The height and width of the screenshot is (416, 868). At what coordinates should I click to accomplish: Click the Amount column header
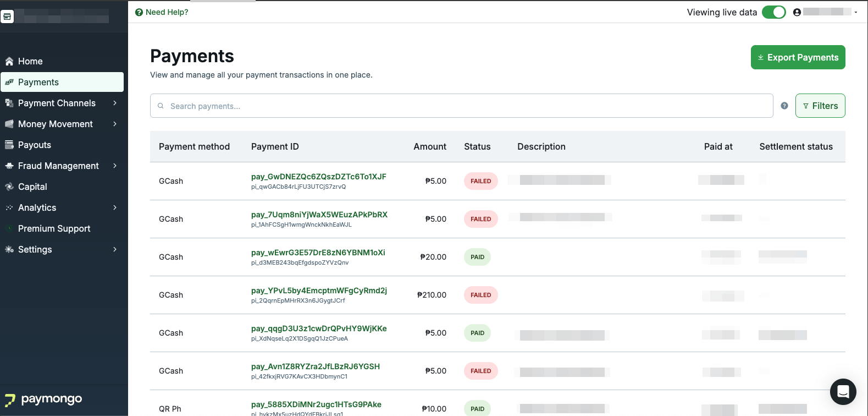(x=430, y=146)
